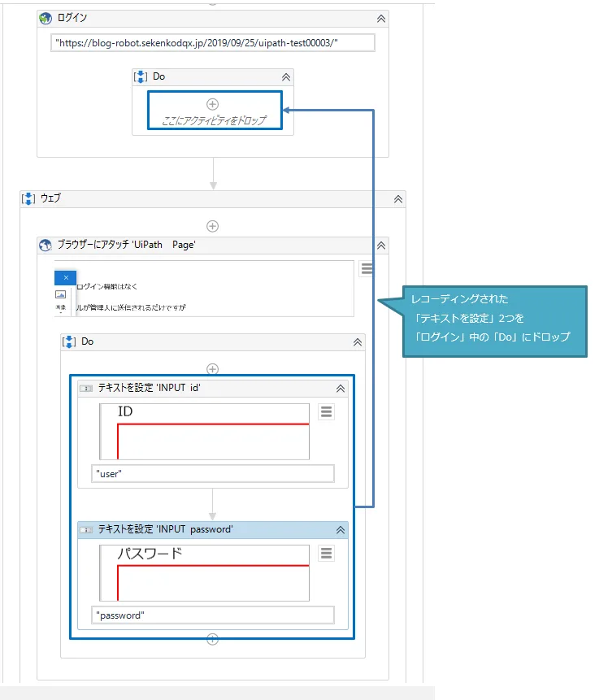Collapse the テキストを設定 'INPUT id' activity

[x=341, y=389]
